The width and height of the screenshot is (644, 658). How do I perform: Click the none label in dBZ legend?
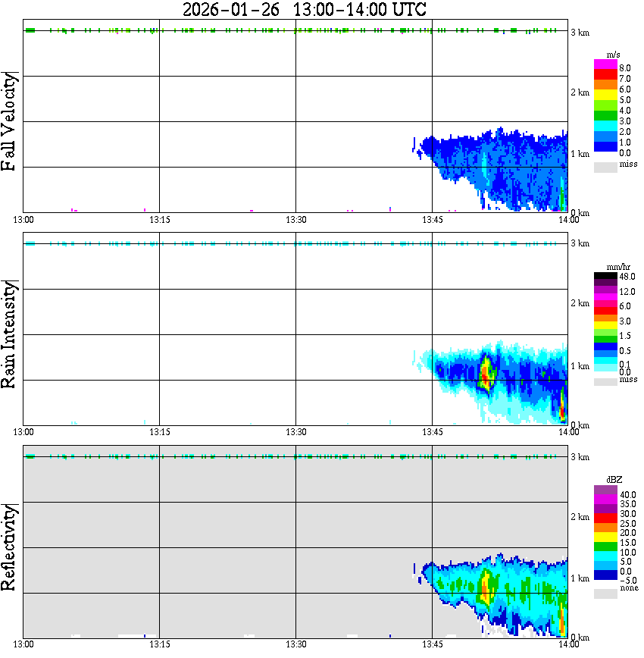[x=629, y=588]
